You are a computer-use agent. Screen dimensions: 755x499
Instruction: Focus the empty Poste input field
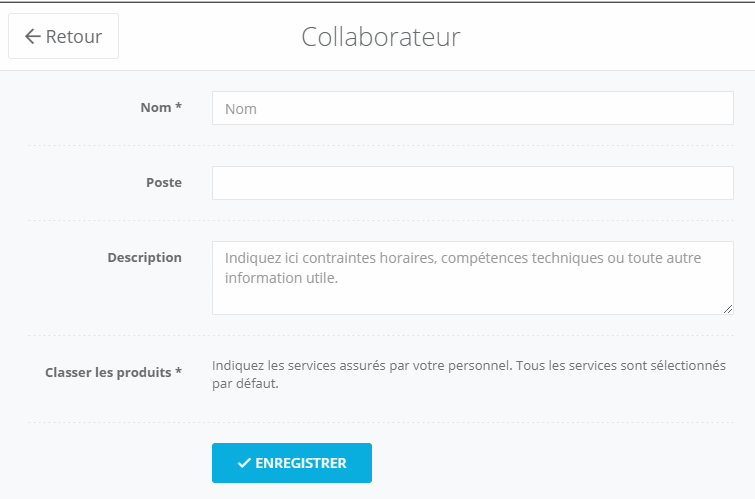tap(473, 183)
